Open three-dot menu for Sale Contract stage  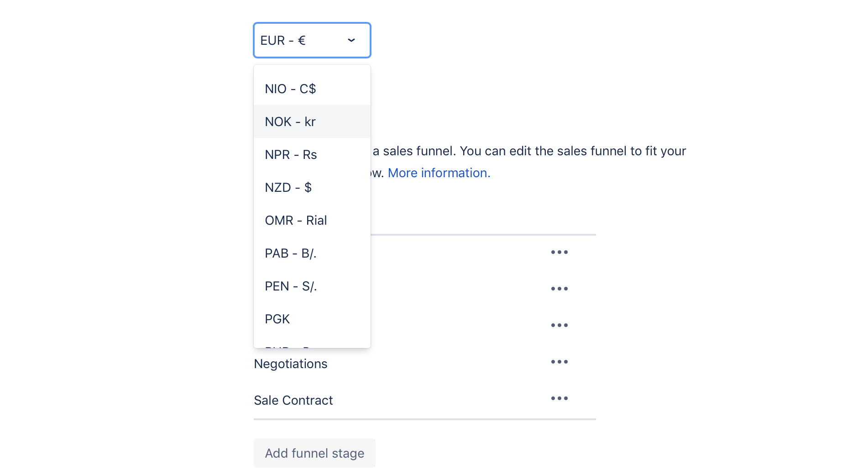(x=559, y=398)
